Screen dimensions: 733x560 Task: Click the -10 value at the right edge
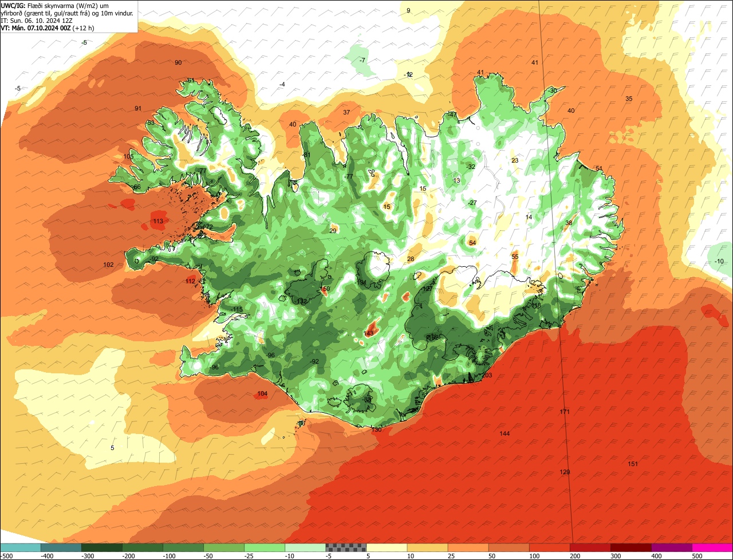[x=719, y=261]
